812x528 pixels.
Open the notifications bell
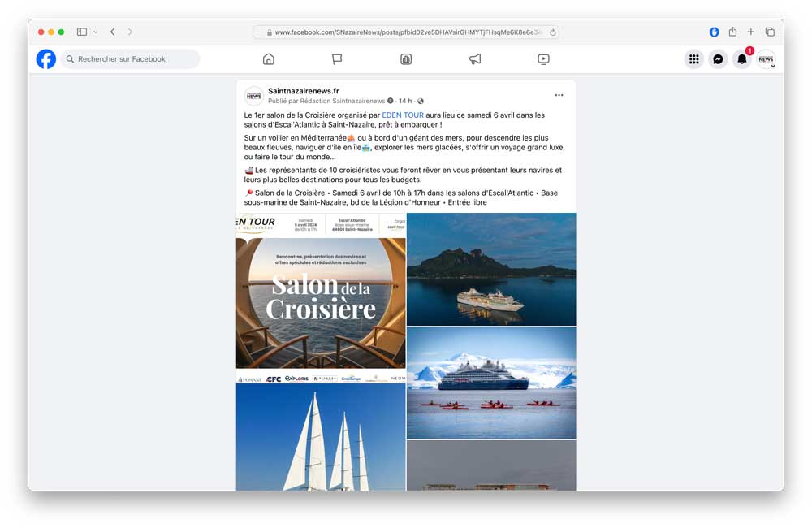coord(741,59)
